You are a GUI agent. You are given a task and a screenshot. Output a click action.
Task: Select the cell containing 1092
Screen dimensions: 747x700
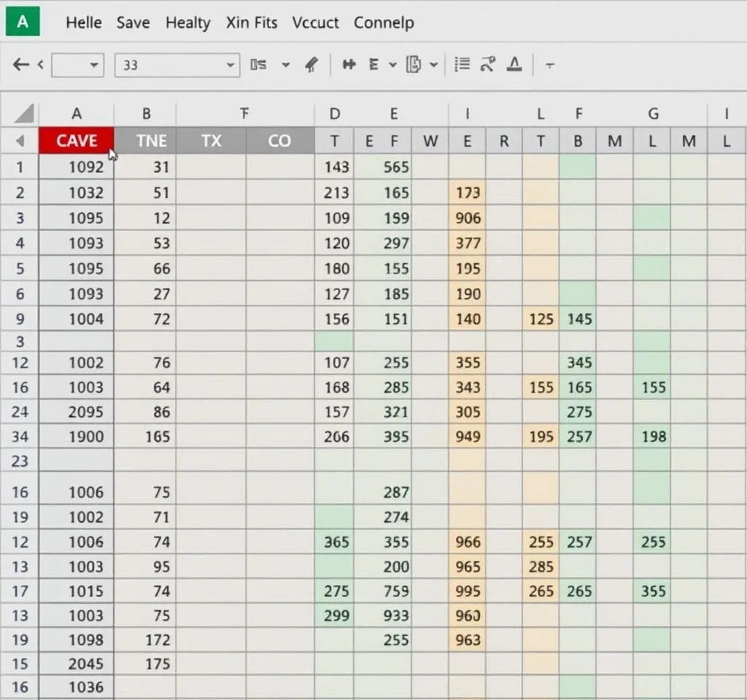click(85, 167)
